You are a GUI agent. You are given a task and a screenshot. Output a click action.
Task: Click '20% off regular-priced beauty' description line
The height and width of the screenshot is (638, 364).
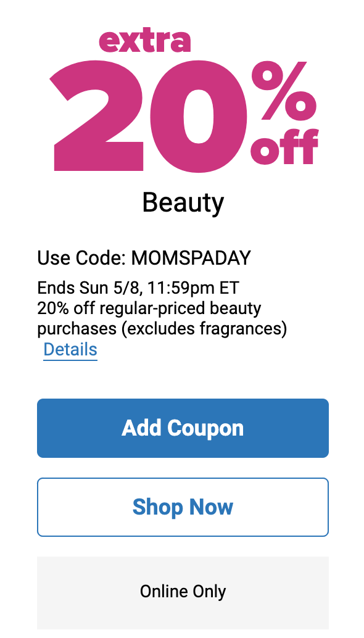[x=149, y=309]
